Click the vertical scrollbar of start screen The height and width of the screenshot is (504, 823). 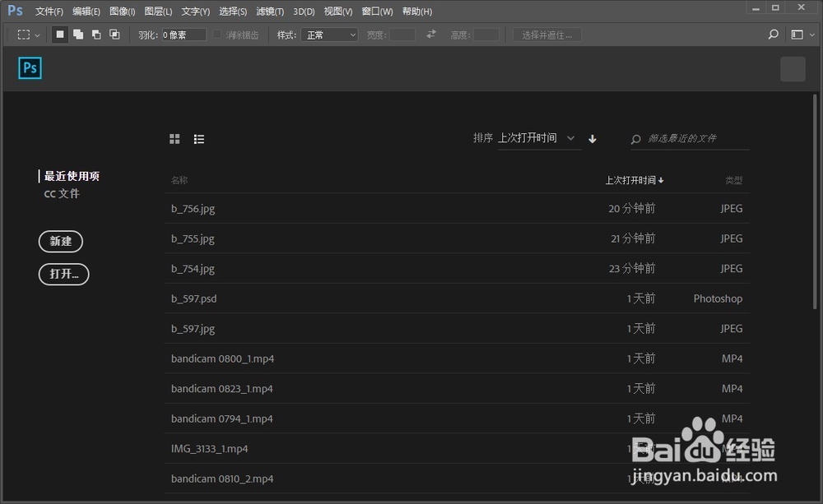[x=815, y=202]
